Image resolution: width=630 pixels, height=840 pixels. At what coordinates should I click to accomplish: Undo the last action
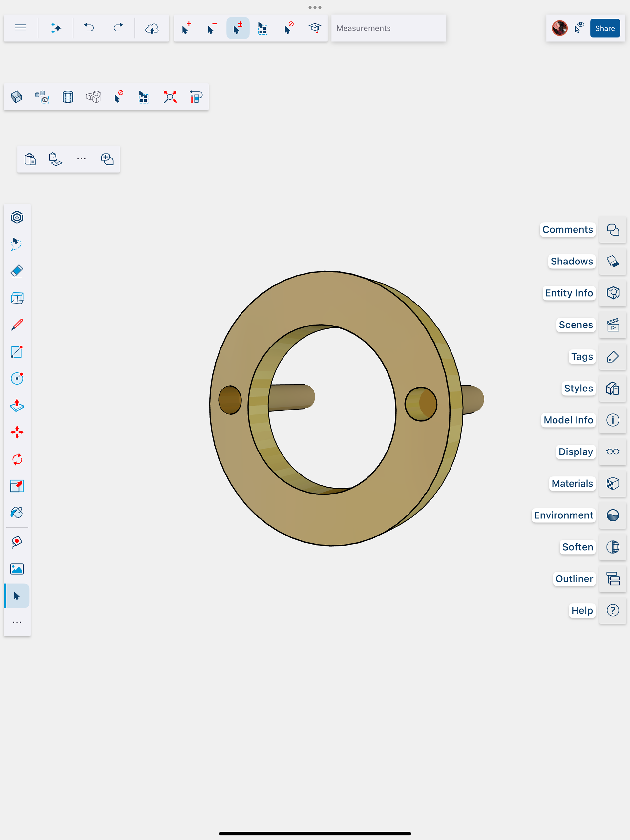(89, 28)
